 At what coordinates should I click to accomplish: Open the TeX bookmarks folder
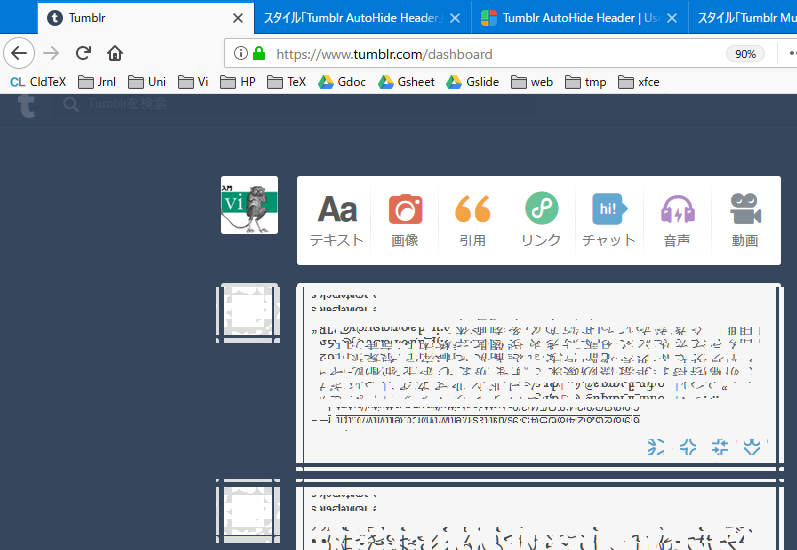tap(287, 82)
